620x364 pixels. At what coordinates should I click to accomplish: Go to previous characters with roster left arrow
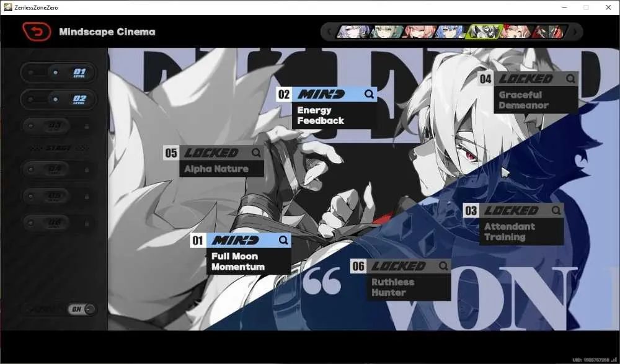tap(329, 32)
